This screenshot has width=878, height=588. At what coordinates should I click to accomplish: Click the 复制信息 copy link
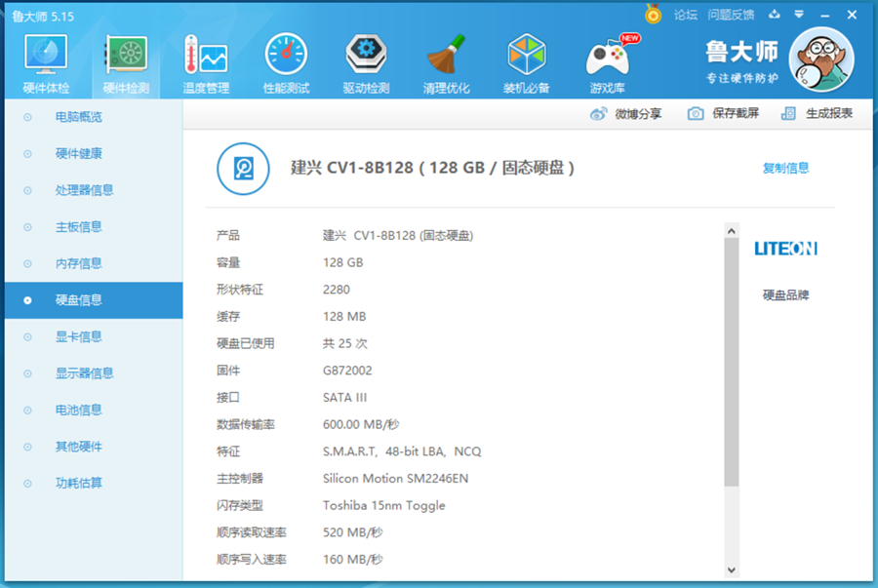point(786,168)
